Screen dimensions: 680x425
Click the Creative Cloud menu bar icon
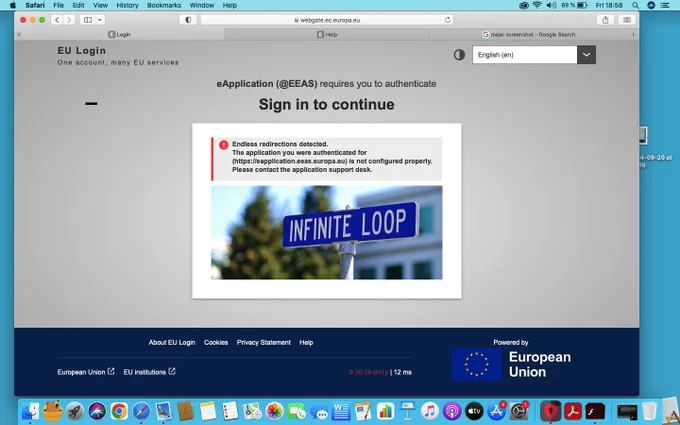click(x=524, y=5)
